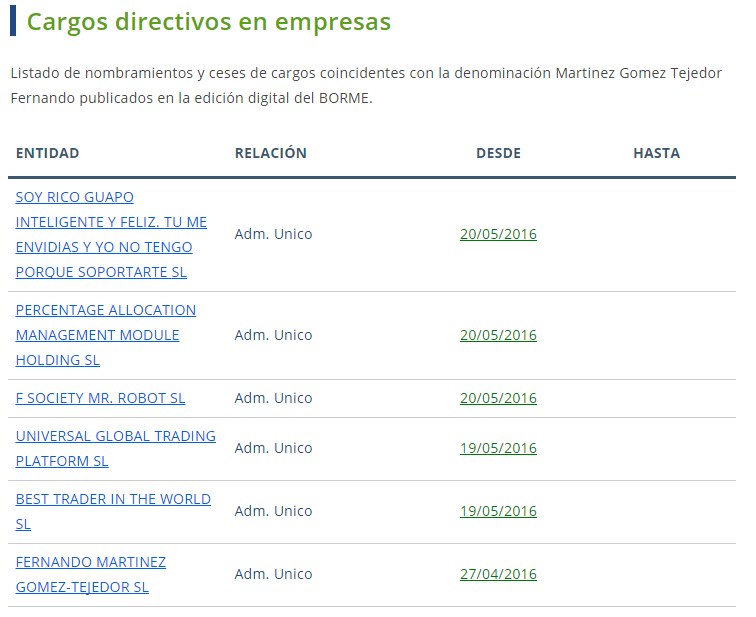Click the 19/05/2016 date for BEST TRADER
756x617 pixels.
click(498, 511)
